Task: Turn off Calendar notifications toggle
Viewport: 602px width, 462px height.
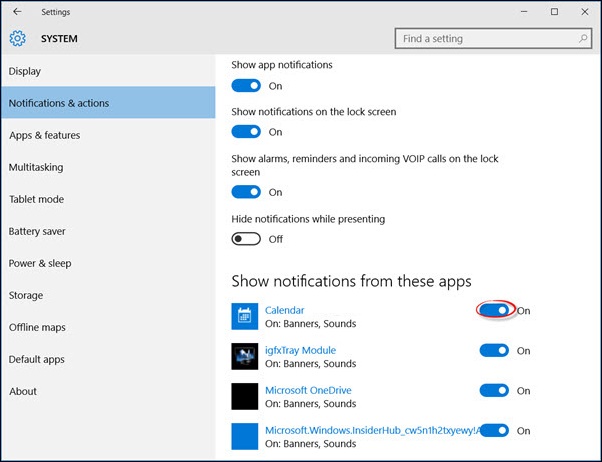Action: pyautogui.click(x=494, y=310)
